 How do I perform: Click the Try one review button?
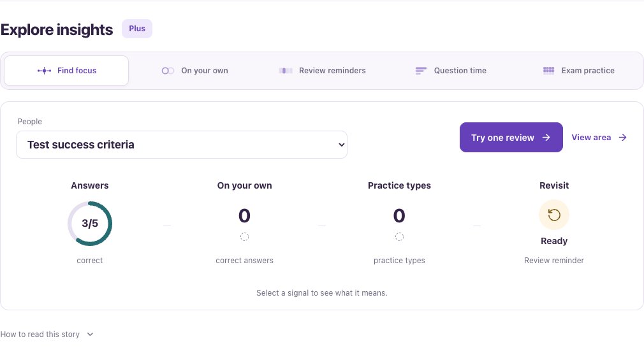(x=511, y=137)
